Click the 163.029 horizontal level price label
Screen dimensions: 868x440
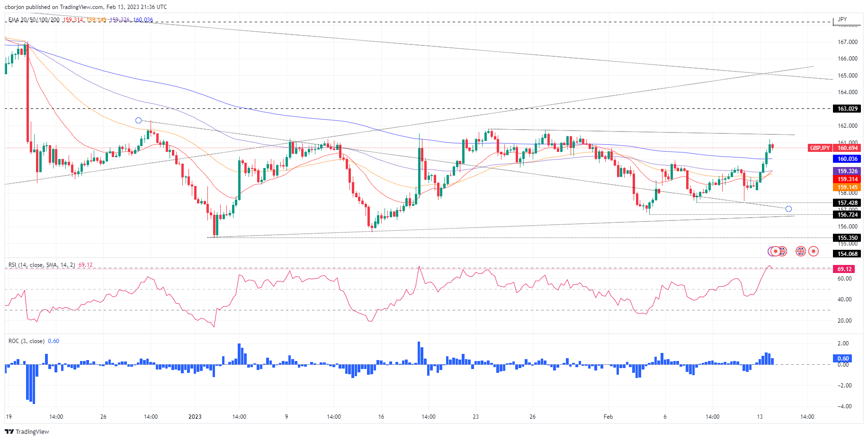pos(847,109)
